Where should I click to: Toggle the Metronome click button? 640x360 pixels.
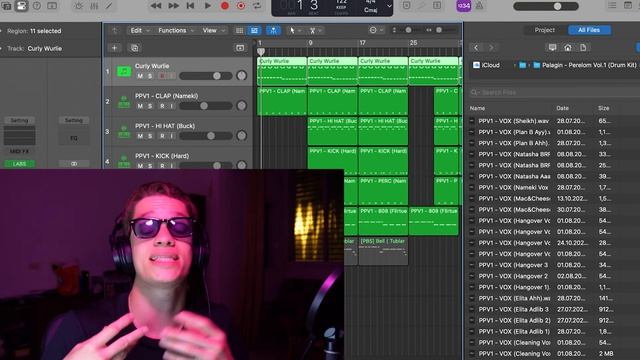[x=479, y=6]
